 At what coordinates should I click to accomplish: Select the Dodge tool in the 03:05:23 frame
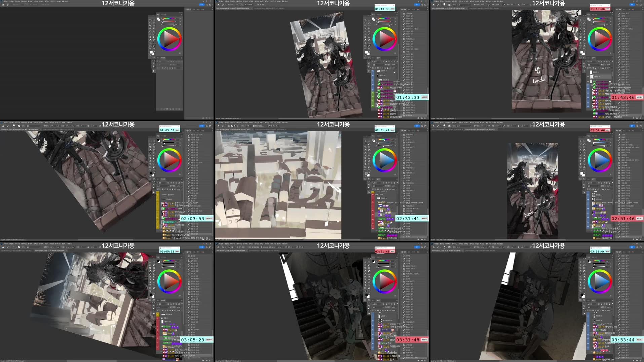[x=150, y=282]
